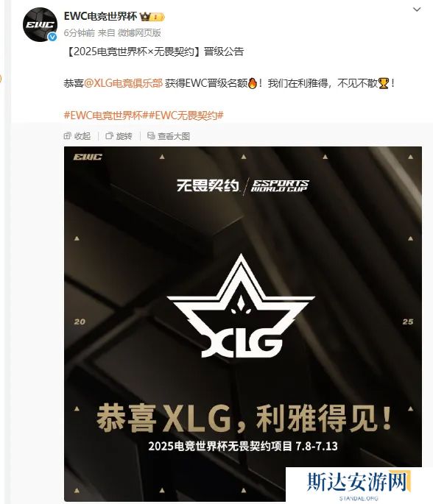Collapse the image with 收起 icon
The image size is (433, 504).
67,136
